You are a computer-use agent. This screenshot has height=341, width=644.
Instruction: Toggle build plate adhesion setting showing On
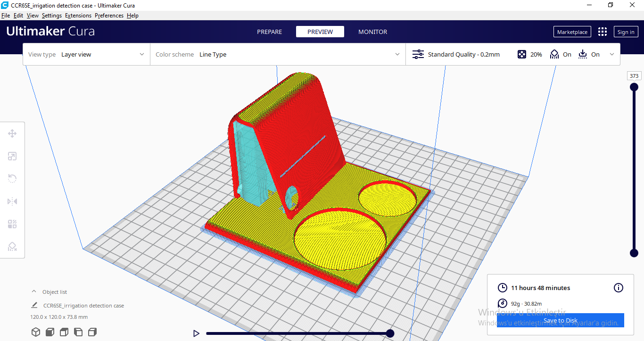click(589, 54)
